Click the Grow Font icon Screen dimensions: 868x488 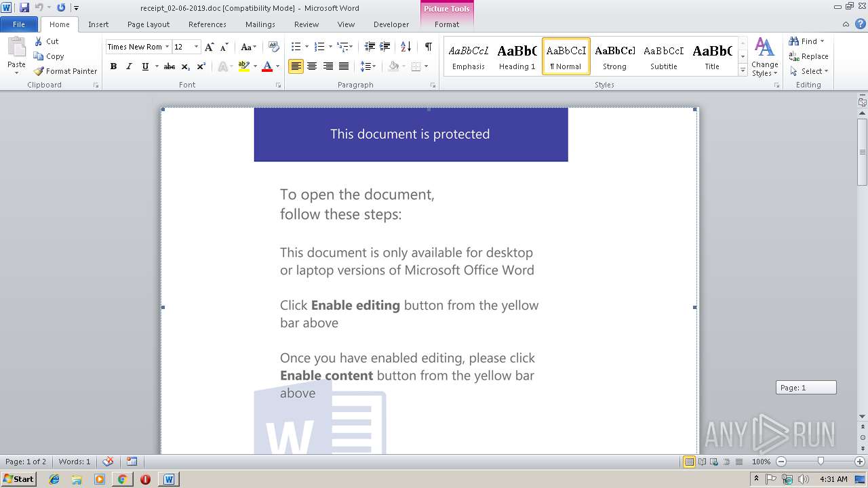pos(210,47)
